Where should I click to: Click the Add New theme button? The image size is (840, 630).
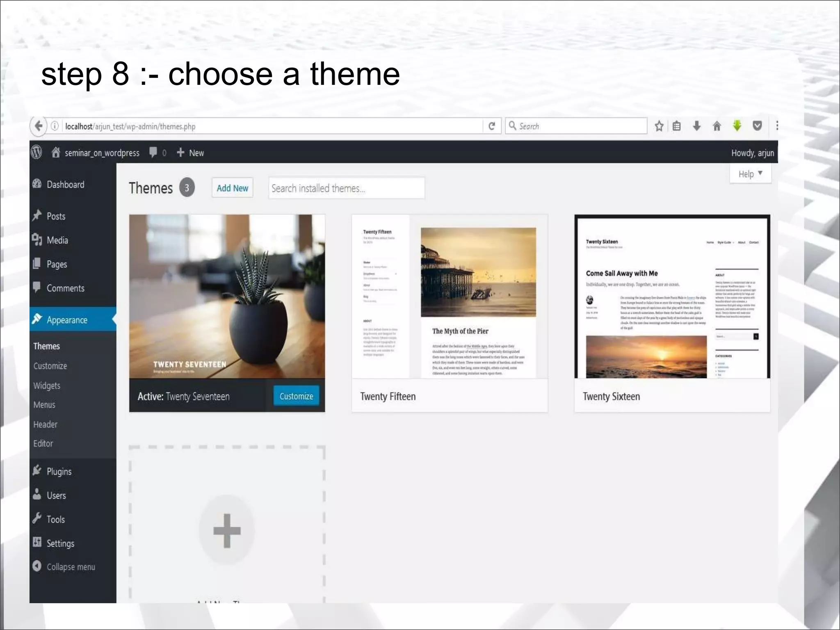coord(232,188)
